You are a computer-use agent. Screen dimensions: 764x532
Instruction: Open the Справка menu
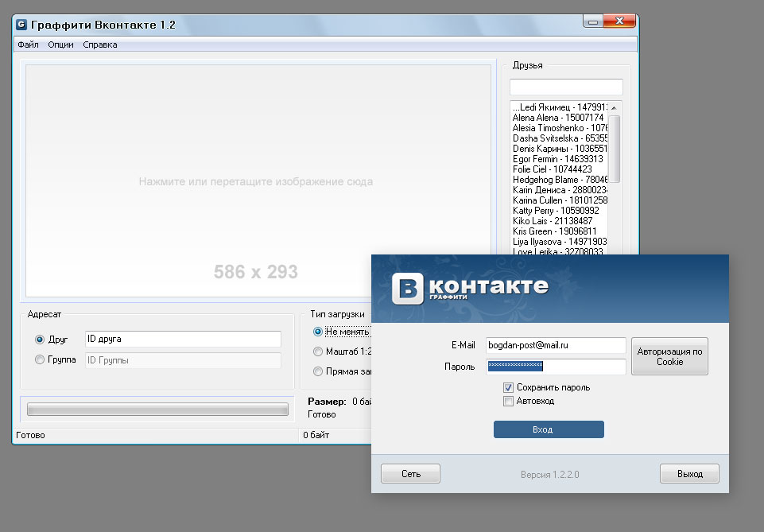pos(100,45)
